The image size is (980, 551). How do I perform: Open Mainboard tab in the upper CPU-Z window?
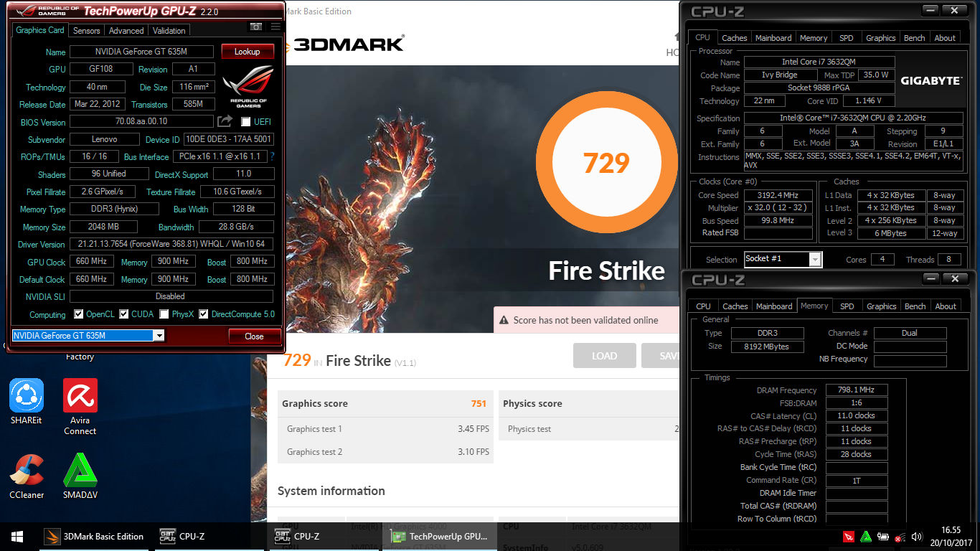pos(773,38)
